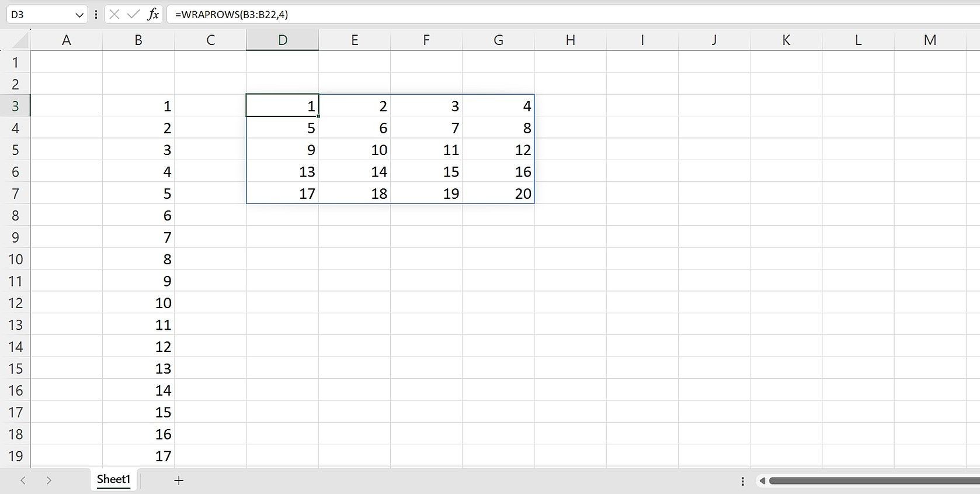Select row 7 header
The height and width of the screenshot is (494, 980).
click(15, 194)
